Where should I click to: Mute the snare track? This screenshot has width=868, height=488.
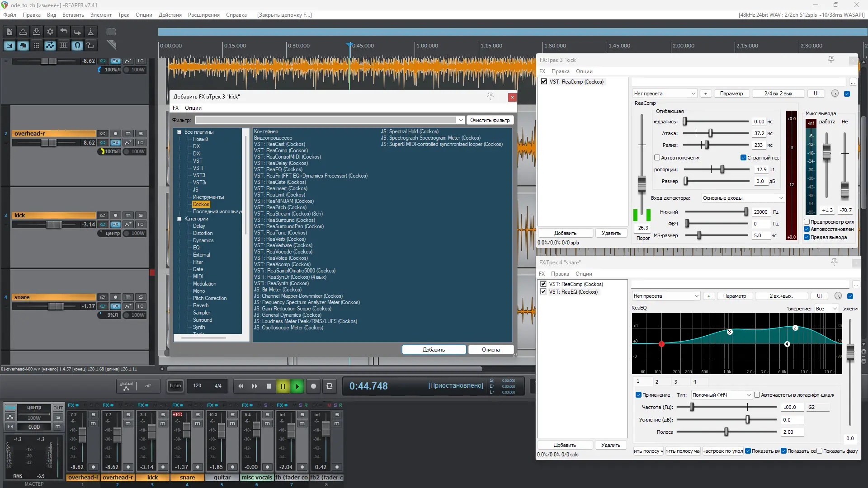pos(128,297)
